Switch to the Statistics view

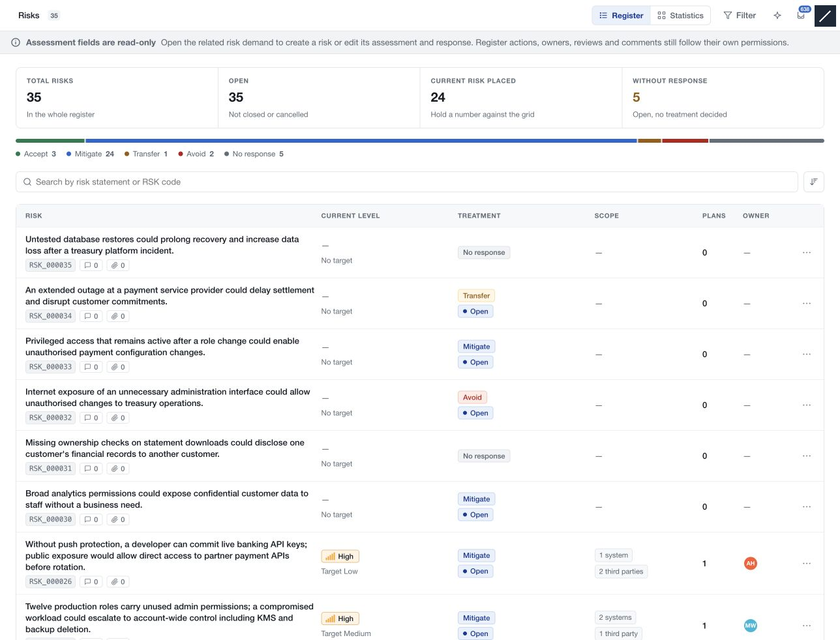coord(680,16)
